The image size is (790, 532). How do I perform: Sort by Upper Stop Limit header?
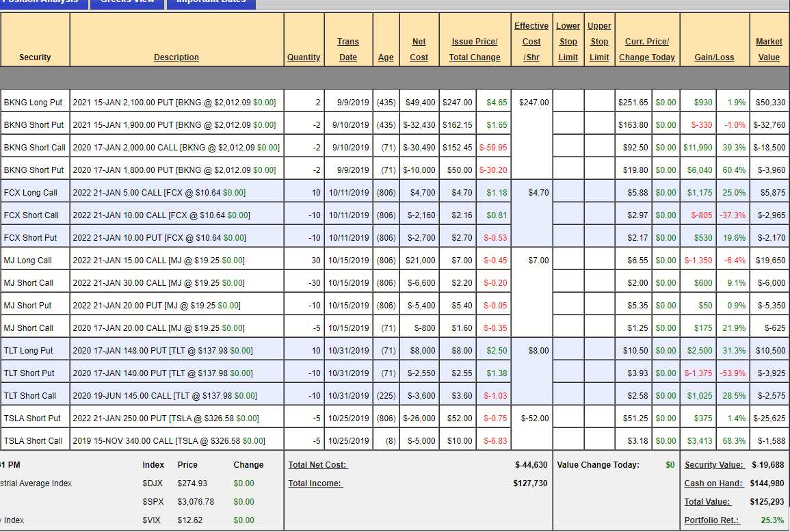coord(599,42)
